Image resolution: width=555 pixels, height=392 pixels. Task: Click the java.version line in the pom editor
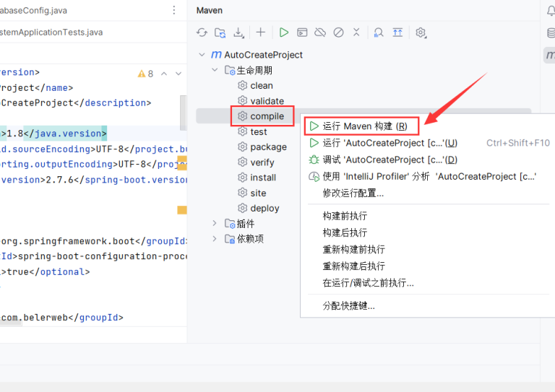[x=53, y=134]
